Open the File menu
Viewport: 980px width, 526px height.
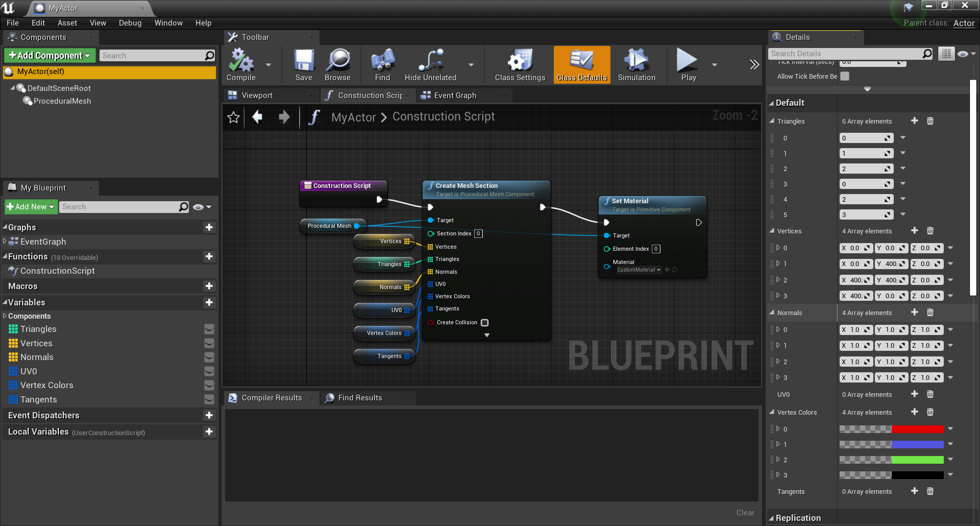click(13, 23)
